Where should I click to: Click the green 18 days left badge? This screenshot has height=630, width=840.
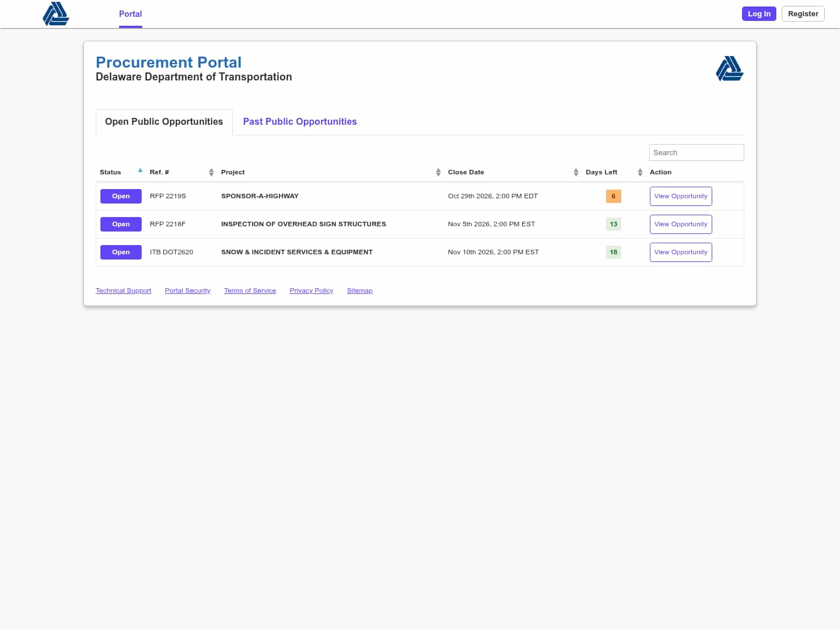click(614, 253)
